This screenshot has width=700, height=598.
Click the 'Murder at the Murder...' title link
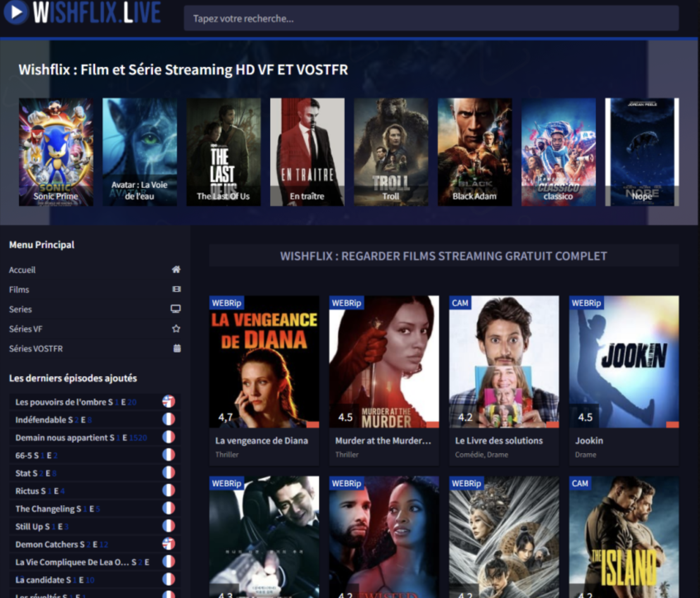click(x=383, y=441)
